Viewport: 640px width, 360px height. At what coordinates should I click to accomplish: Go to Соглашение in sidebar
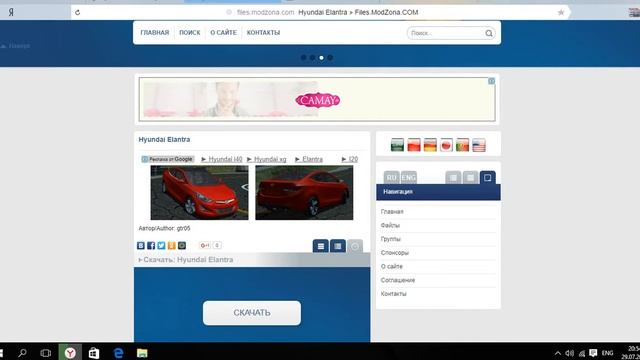(398, 280)
